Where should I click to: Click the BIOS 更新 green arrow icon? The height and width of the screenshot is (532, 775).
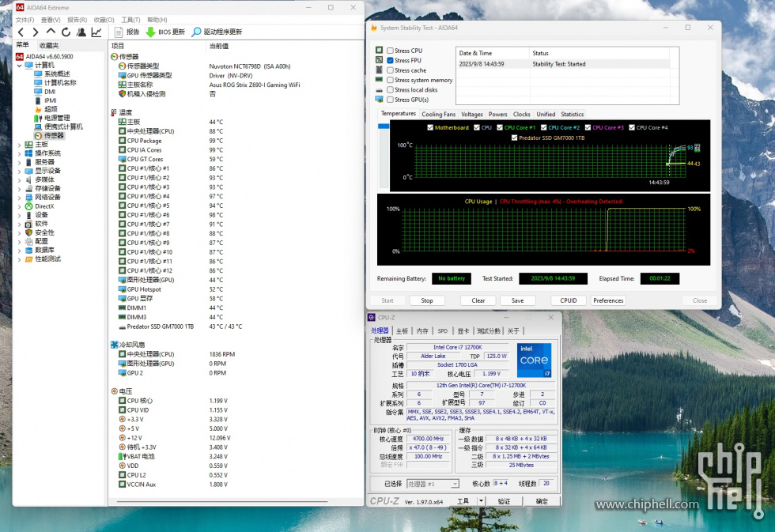[x=151, y=32]
